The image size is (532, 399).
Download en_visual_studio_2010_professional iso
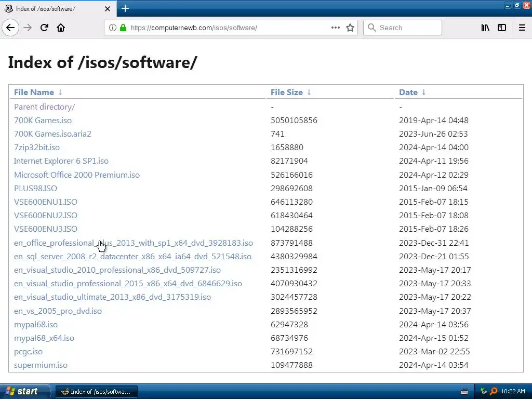[117, 270]
